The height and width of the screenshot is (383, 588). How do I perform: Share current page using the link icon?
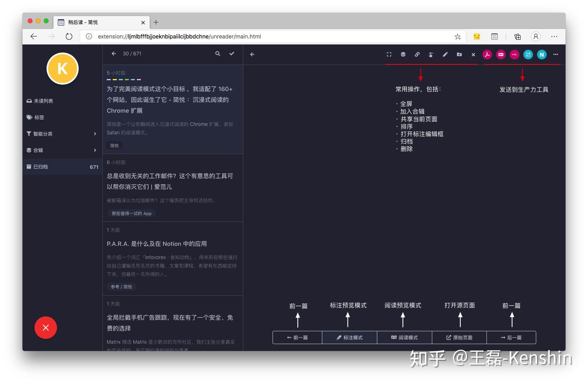pos(417,55)
